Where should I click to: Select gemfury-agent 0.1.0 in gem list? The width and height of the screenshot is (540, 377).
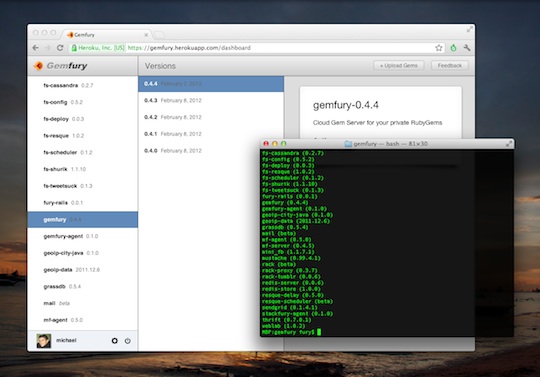pos(83,236)
